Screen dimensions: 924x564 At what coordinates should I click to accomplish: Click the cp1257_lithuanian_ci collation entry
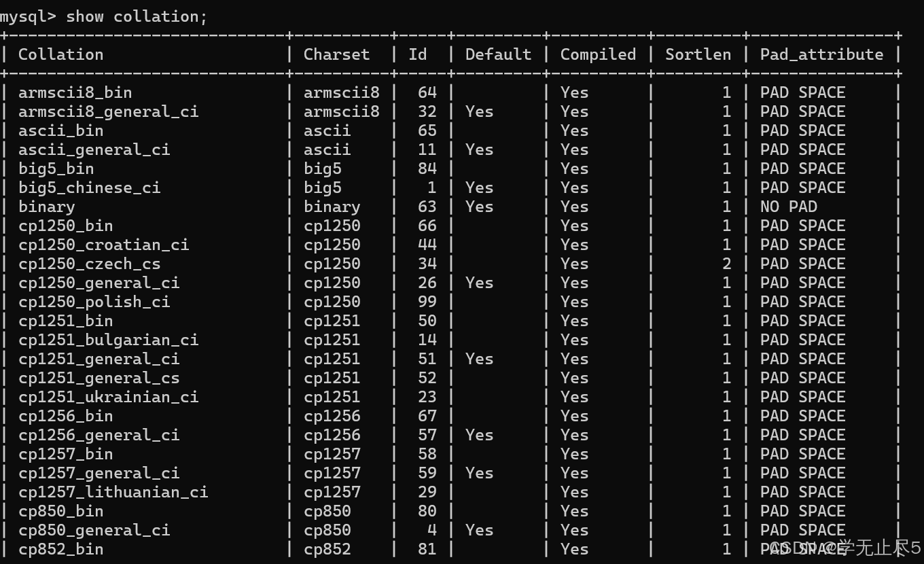[113, 492]
